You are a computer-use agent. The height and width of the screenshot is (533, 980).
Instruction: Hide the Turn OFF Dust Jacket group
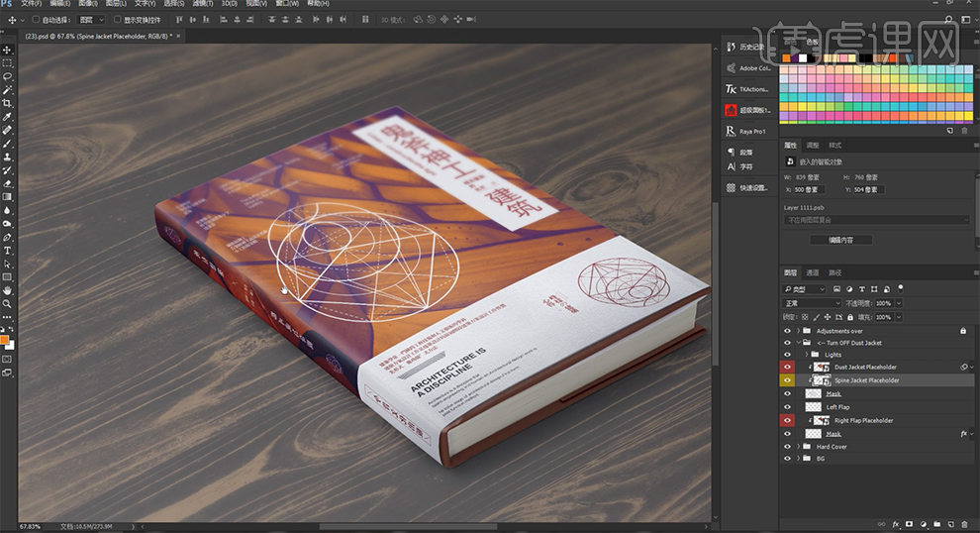tap(787, 343)
